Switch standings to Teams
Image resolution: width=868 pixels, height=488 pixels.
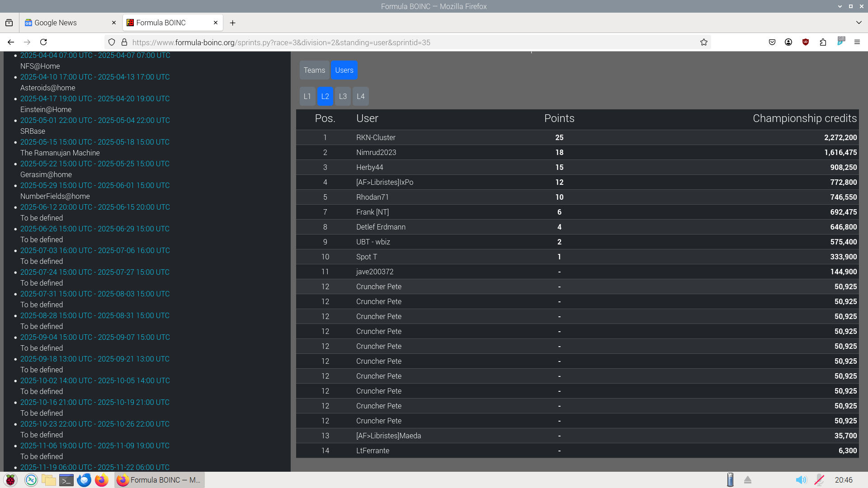coord(314,70)
